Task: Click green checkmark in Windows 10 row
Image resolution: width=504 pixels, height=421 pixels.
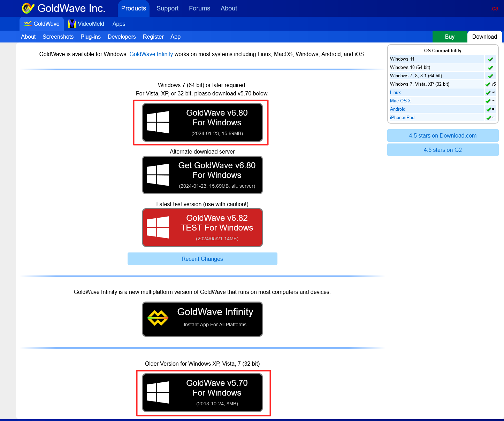Action: click(x=490, y=68)
